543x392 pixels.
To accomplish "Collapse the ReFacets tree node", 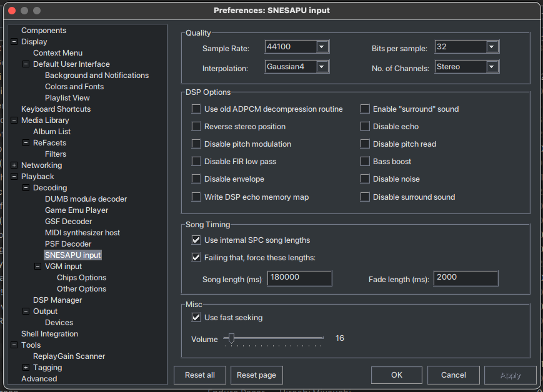I will pyautogui.click(x=26, y=143).
